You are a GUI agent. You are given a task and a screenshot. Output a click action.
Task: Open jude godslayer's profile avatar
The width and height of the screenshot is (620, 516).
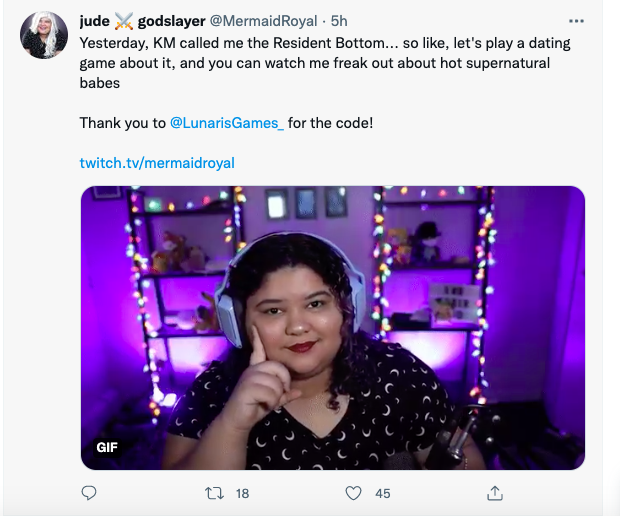(x=44, y=36)
